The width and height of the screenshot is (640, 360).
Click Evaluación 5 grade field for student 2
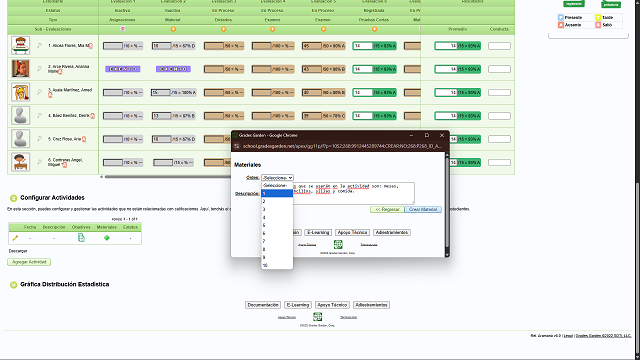tap(312, 69)
